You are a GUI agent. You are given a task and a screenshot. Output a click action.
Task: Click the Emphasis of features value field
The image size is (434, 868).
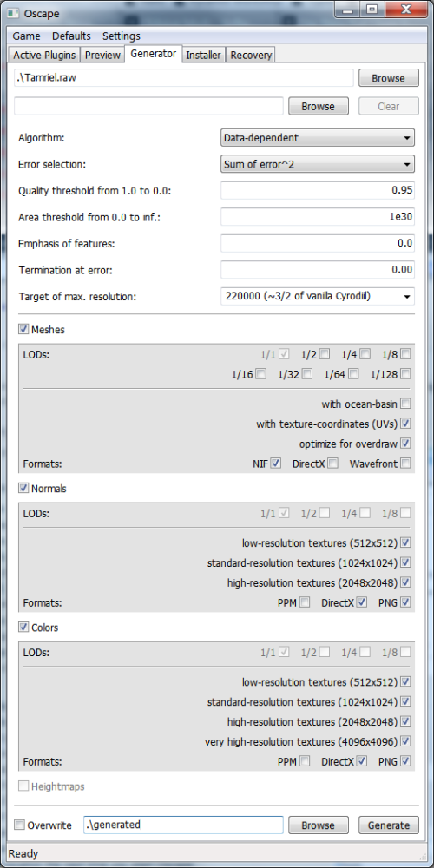pos(317,243)
